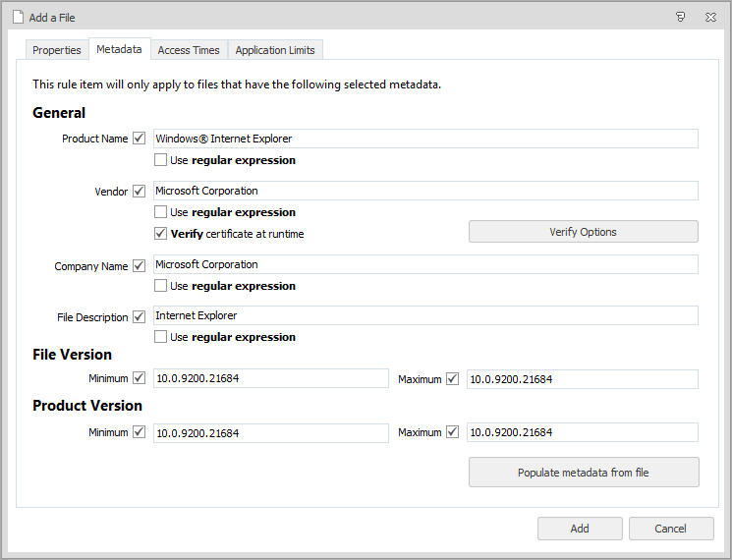The height and width of the screenshot is (560, 732).
Task: Enable regular expression for Product Name
Action: pyautogui.click(x=161, y=160)
